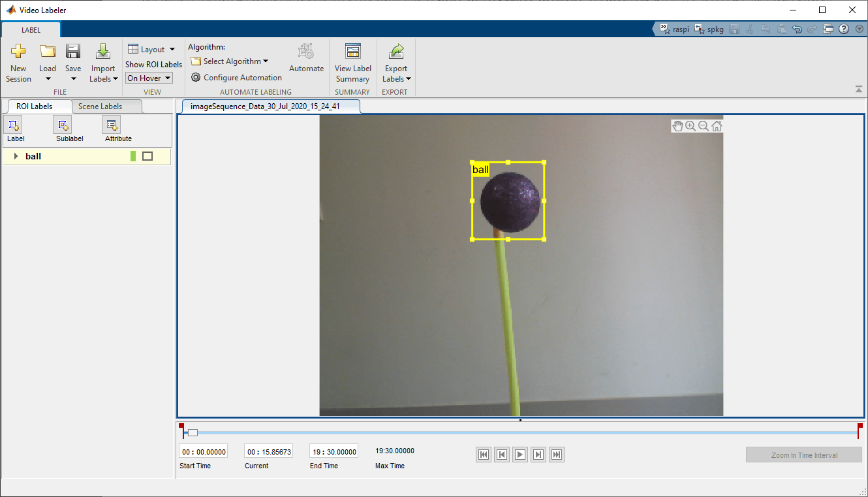Open the Layout menu
The width and height of the screenshot is (868, 497).
point(152,49)
